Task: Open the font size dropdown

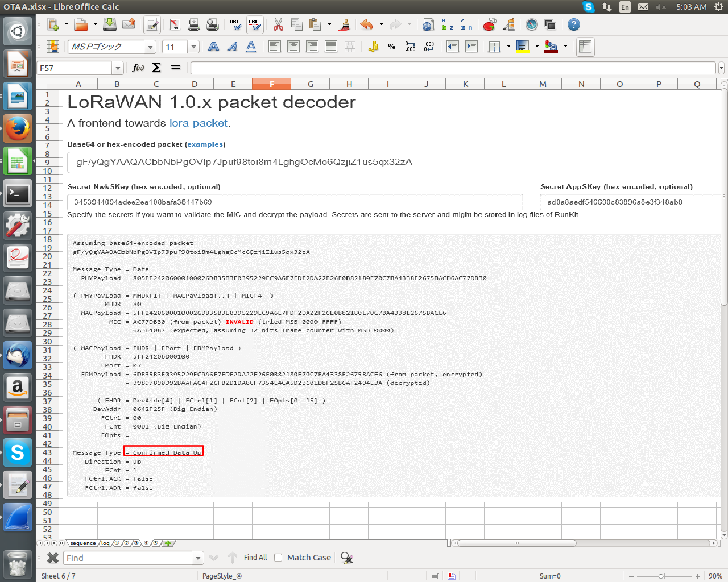Action: (193, 47)
